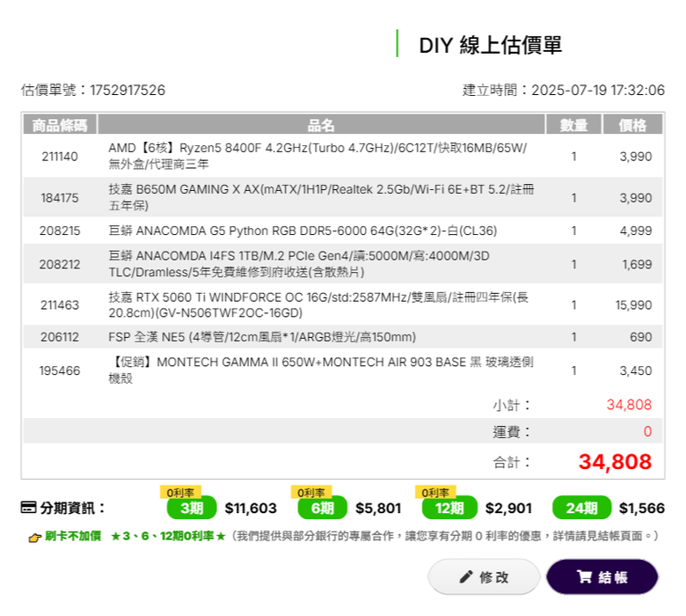686x616 pixels.
Task: Click the 運費 value 0
Action: (x=647, y=432)
